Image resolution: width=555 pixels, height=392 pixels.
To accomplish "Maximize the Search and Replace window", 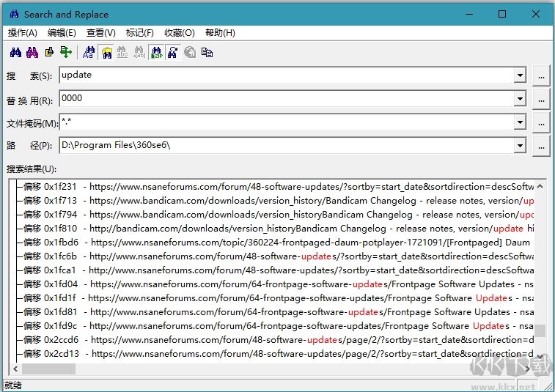I will pos(502,14).
